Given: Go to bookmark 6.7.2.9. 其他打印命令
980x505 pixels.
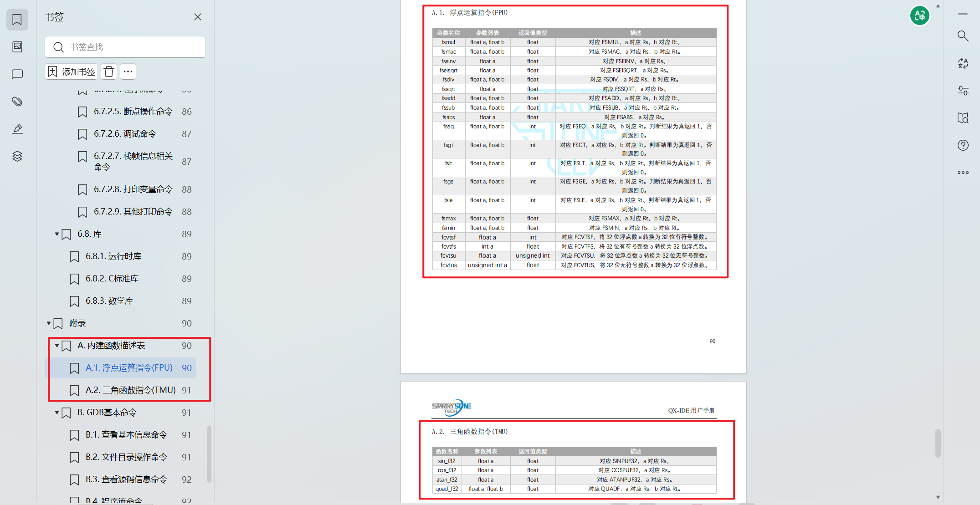Looking at the screenshot, I should [133, 212].
